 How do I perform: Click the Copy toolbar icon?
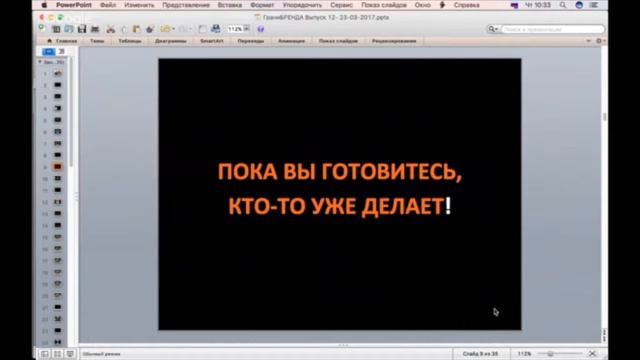[124, 29]
